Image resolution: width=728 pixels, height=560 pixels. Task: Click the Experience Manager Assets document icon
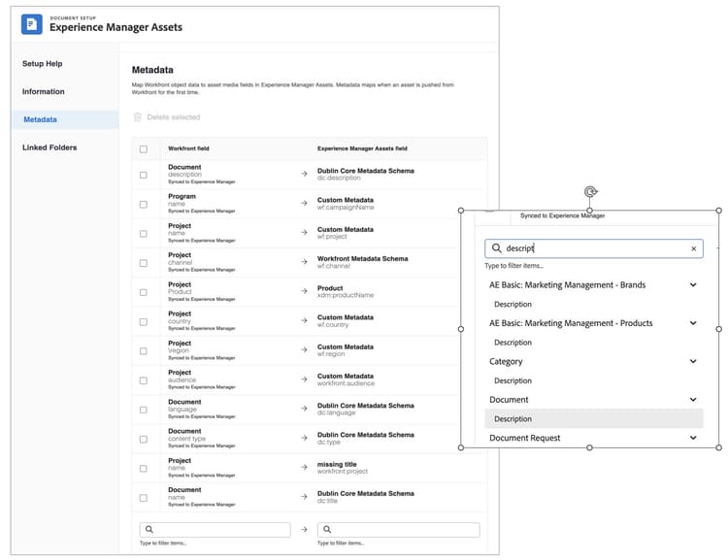(32, 24)
